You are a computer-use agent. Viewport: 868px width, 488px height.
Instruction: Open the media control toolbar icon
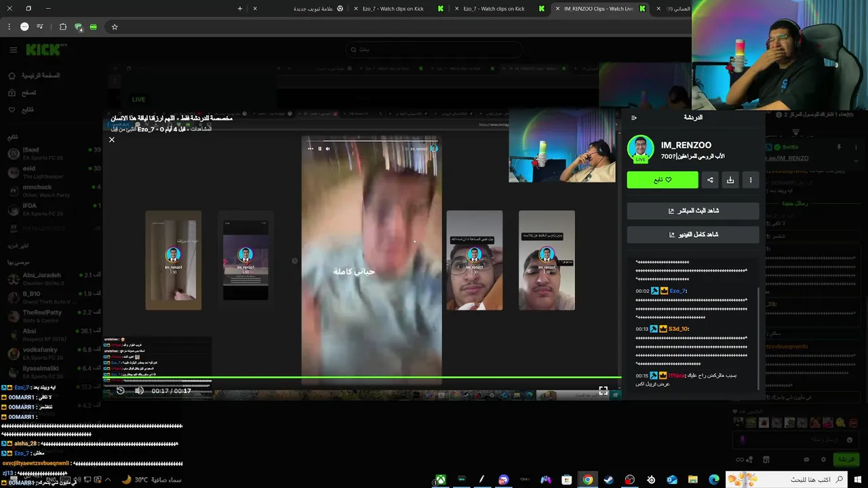click(40, 26)
